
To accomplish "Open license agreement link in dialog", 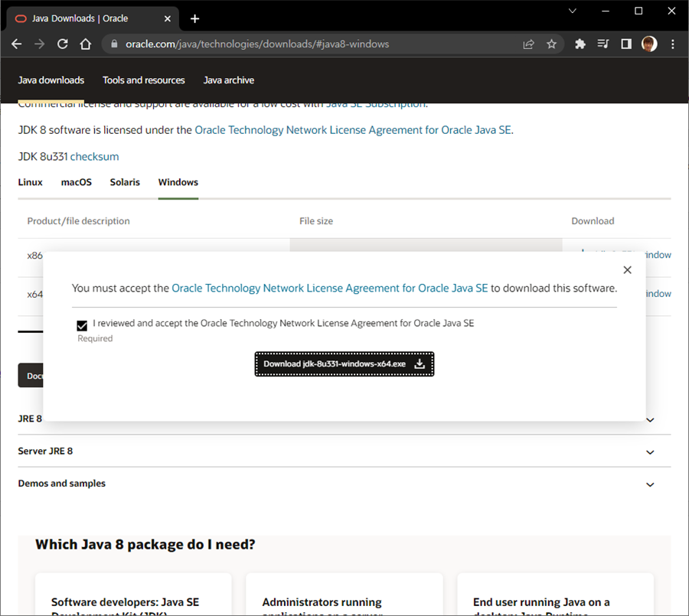I will coord(329,288).
